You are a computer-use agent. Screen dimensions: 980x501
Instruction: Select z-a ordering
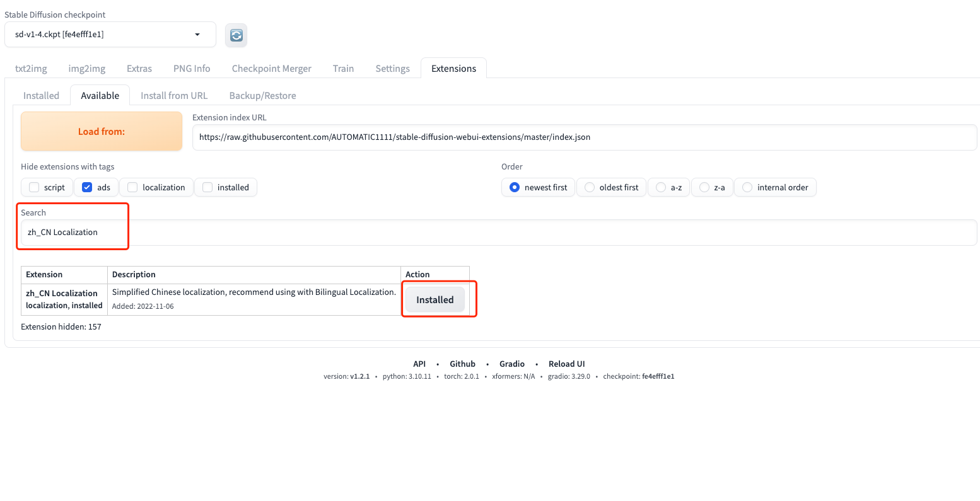pyautogui.click(x=704, y=187)
